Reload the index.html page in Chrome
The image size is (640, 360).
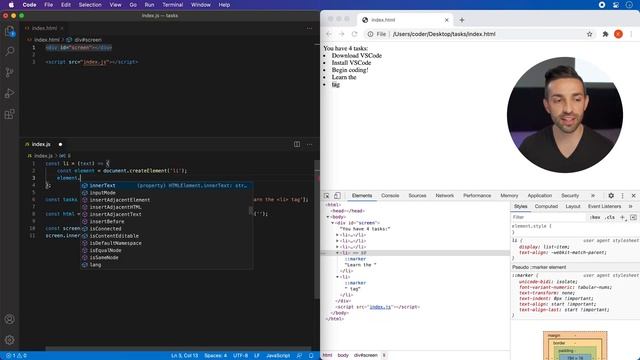click(354, 34)
